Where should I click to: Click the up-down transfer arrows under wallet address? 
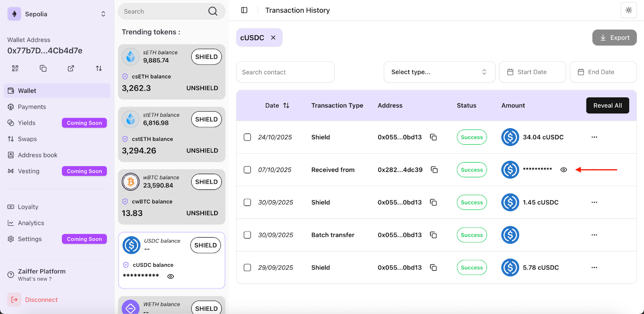pyautogui.click(x=99, y=68)
